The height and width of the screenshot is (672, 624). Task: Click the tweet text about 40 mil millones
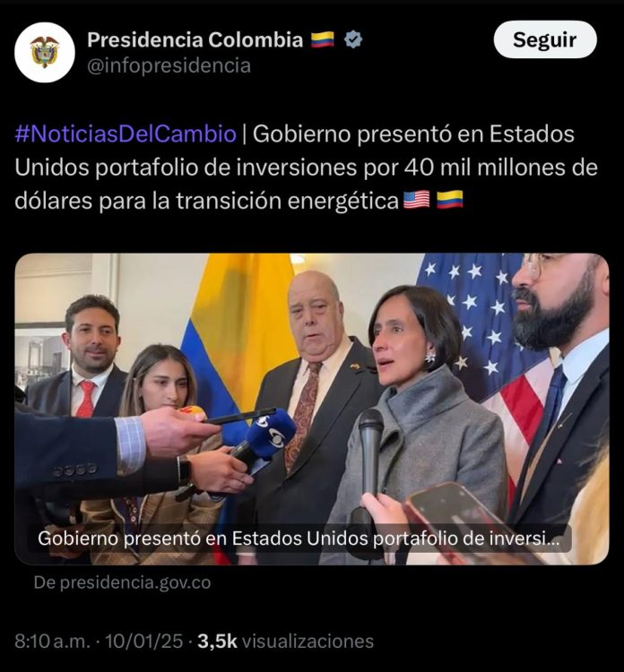[x=307, y=168]
